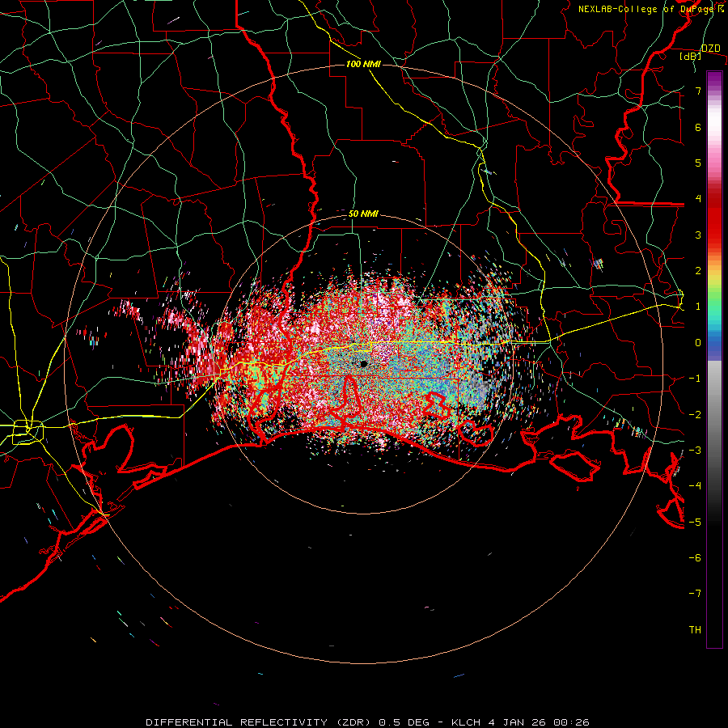
Task: Click the yellow highway loop interchange at left
Action: pyautogui.click(x=28, y=432)
